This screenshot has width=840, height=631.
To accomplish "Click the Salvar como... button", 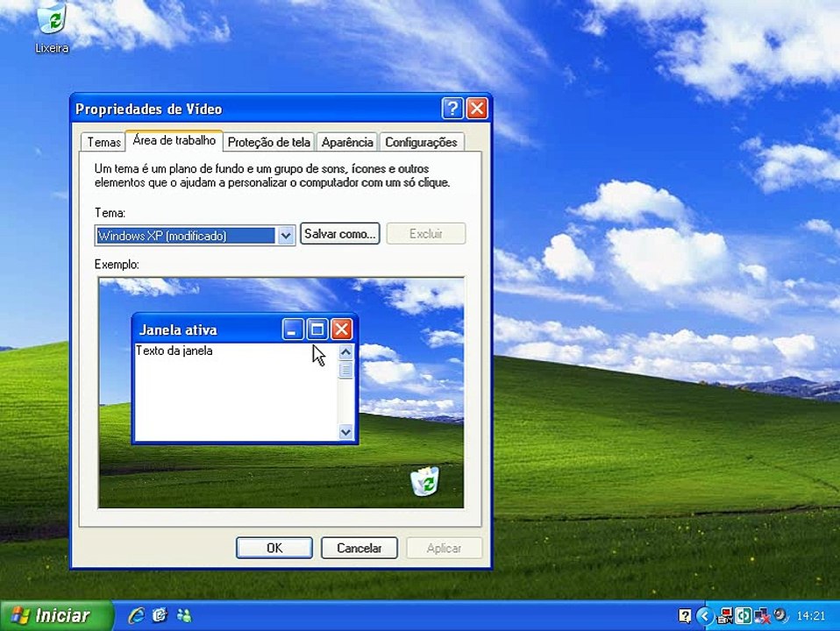I will pos(339,233).
